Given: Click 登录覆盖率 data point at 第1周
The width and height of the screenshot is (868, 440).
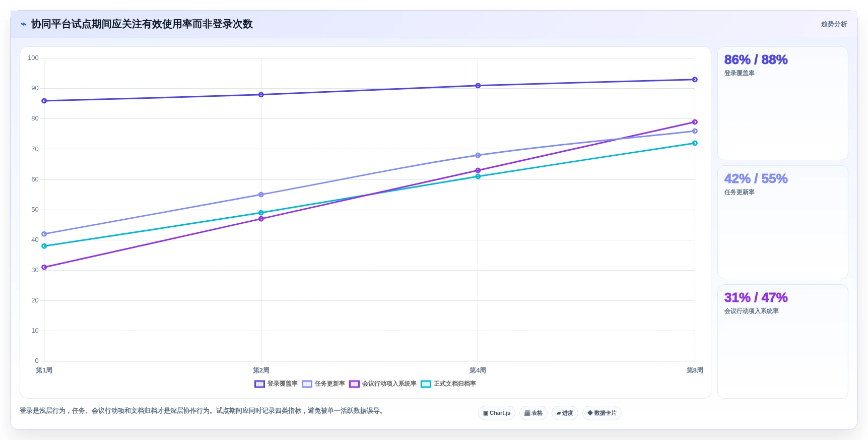Looking at the screenshot, I should (44, 101).
